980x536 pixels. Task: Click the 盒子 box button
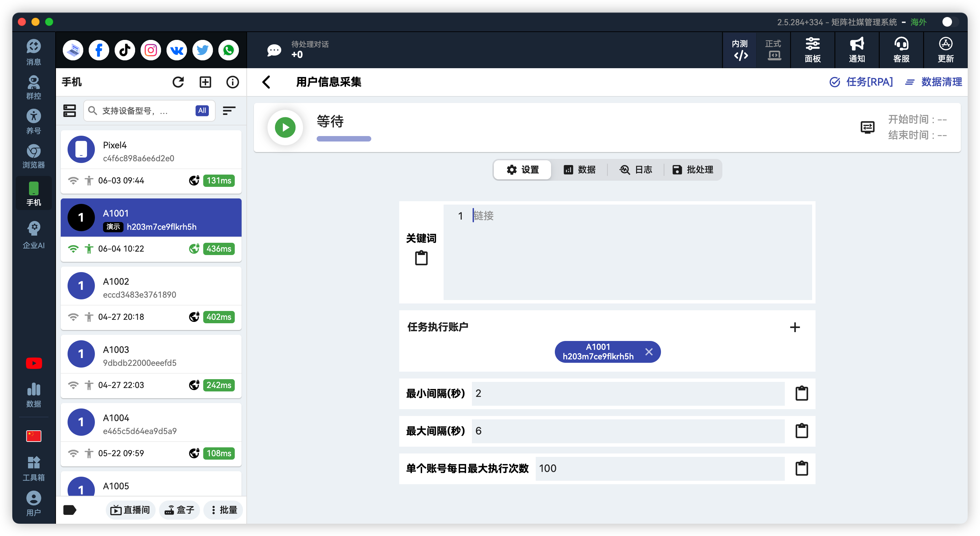click(179, 510)
